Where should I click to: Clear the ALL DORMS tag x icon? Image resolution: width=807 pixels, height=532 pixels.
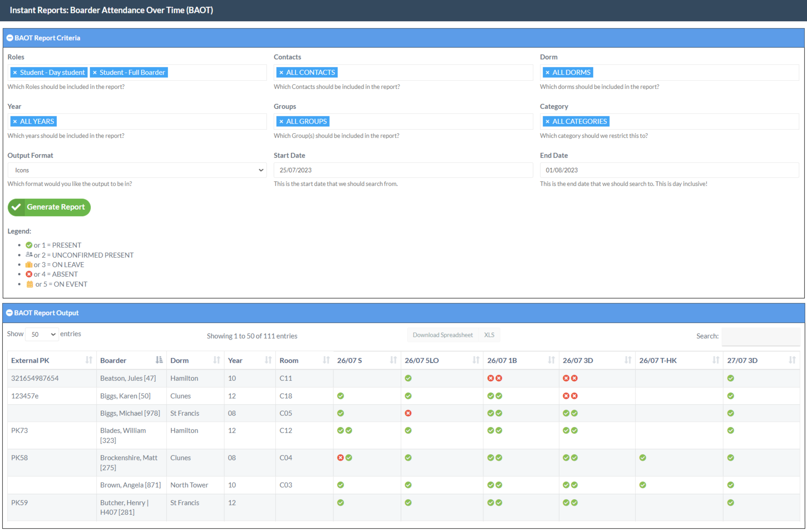coord(547,72)
